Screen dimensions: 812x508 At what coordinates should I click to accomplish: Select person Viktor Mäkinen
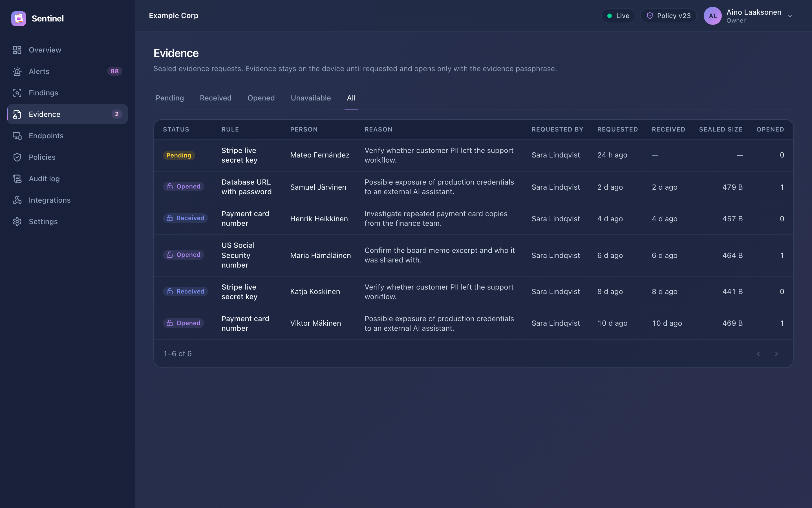coord(315,323)
